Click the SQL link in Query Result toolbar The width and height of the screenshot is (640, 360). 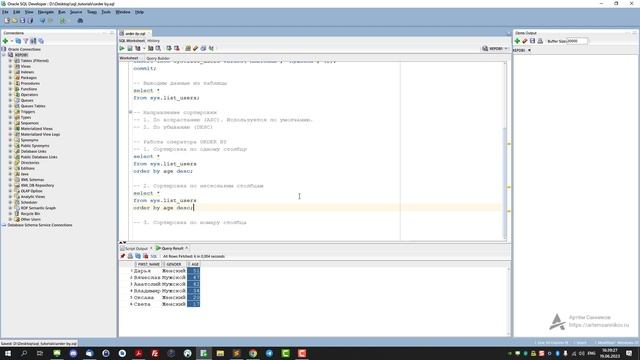point(153,256)
